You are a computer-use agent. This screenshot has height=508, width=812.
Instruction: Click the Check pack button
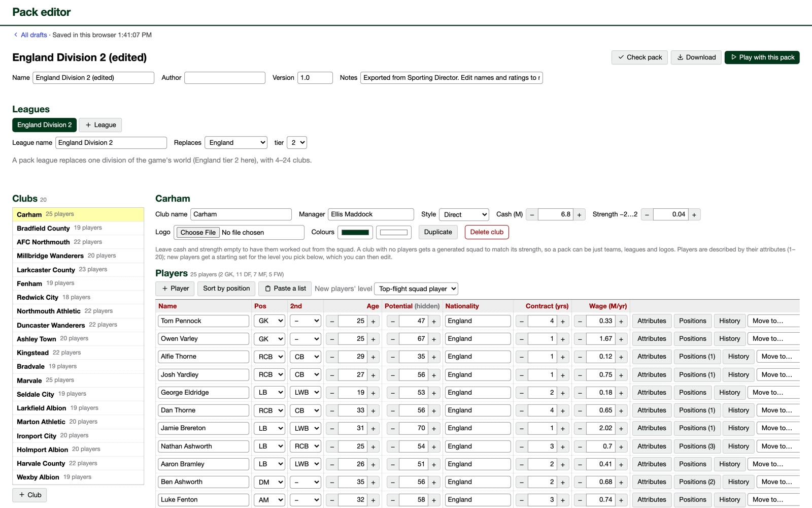coord(640,57)
